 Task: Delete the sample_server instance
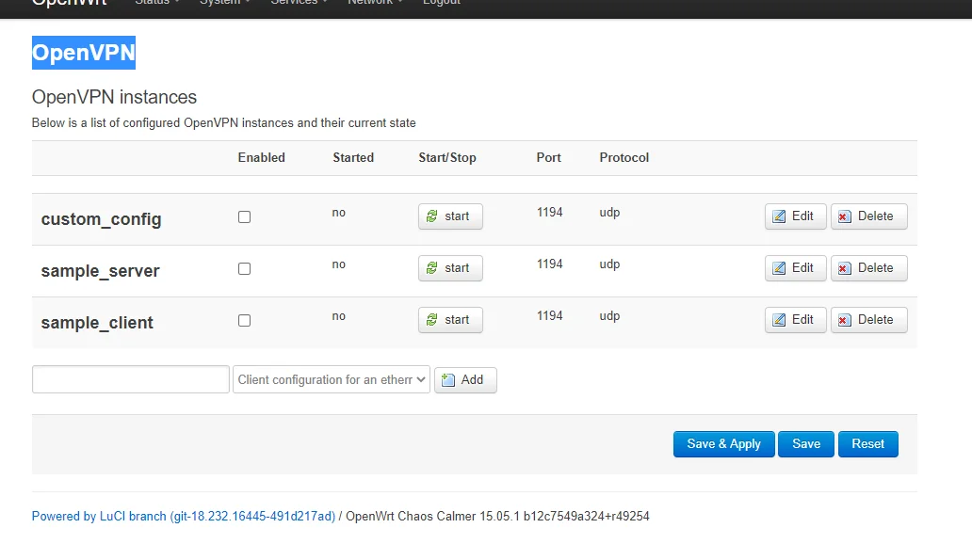(x=868, y=268)
